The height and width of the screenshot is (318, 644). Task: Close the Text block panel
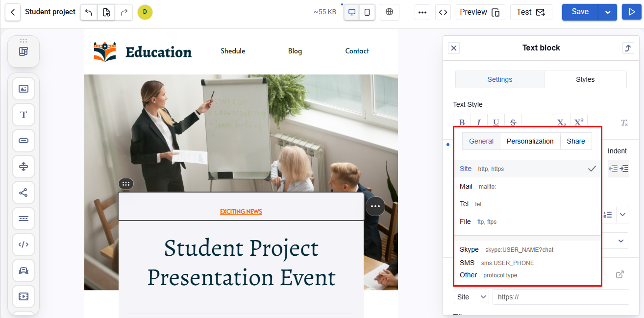(x=454, y=48)
